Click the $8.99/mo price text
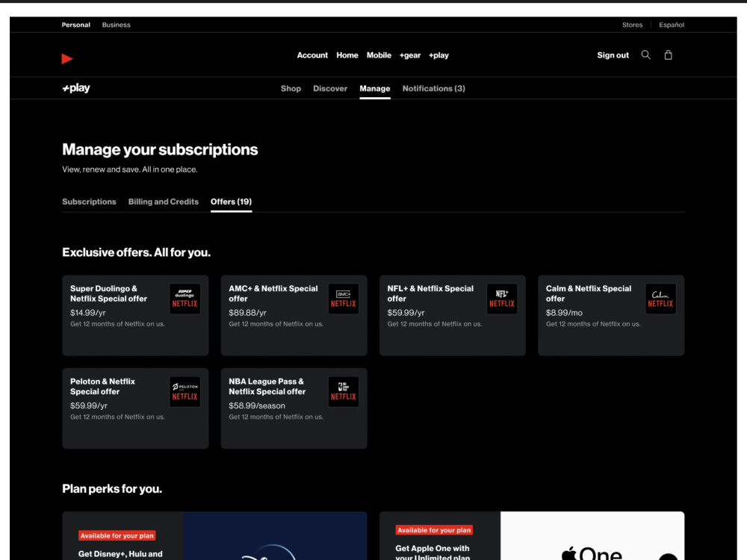Viewport: 747px width, 560px height. [564, 313]
